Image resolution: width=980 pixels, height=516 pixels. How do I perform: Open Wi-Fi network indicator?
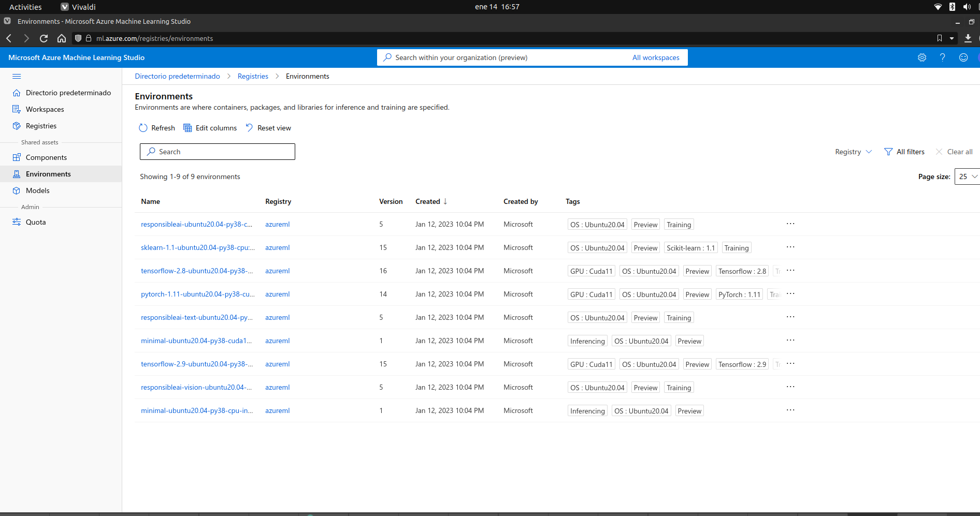[x=938, y=7]
